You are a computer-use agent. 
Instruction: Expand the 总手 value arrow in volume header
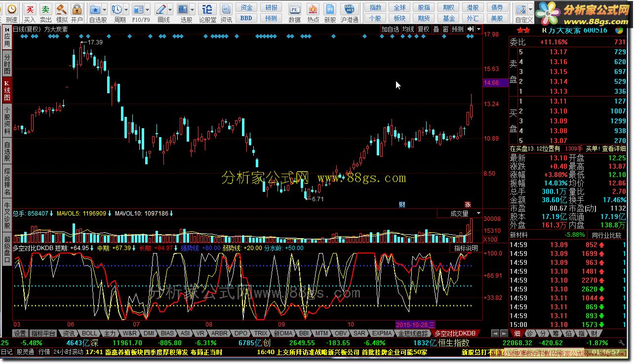pyautogui.click(x=51, y=214)
